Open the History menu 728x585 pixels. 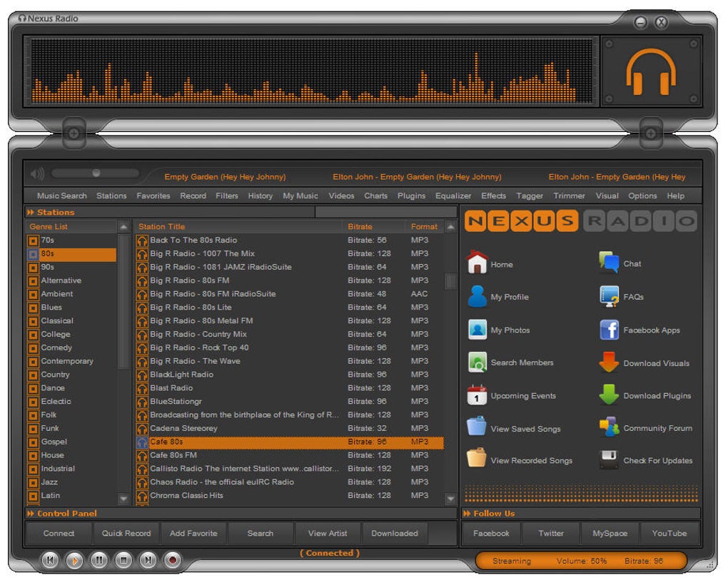coord(260,195)
